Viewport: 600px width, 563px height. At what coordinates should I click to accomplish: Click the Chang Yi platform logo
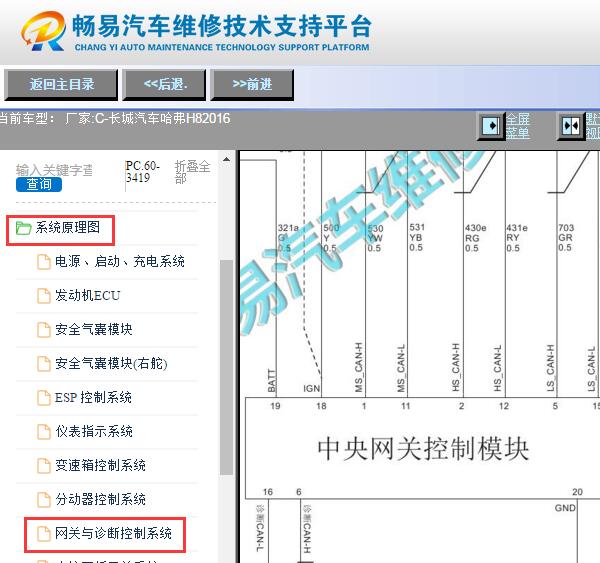pyautogui.click(x=43, y=31)
